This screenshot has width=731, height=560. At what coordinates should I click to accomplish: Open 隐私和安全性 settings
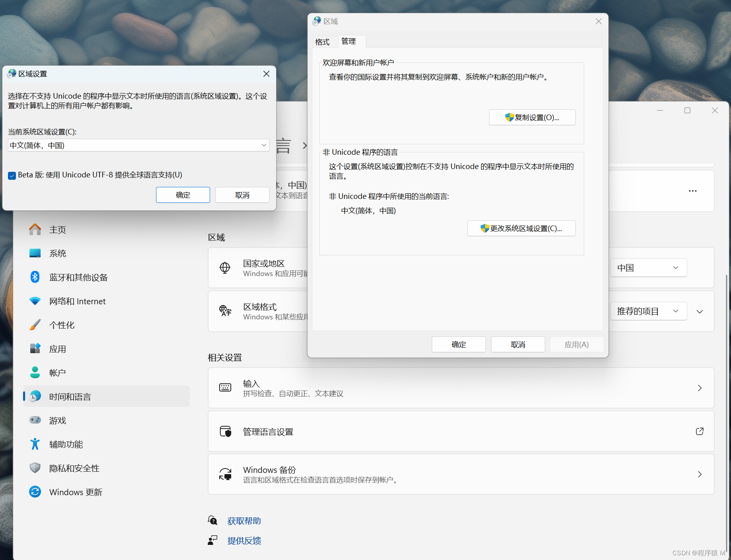[x=74, y=468]
